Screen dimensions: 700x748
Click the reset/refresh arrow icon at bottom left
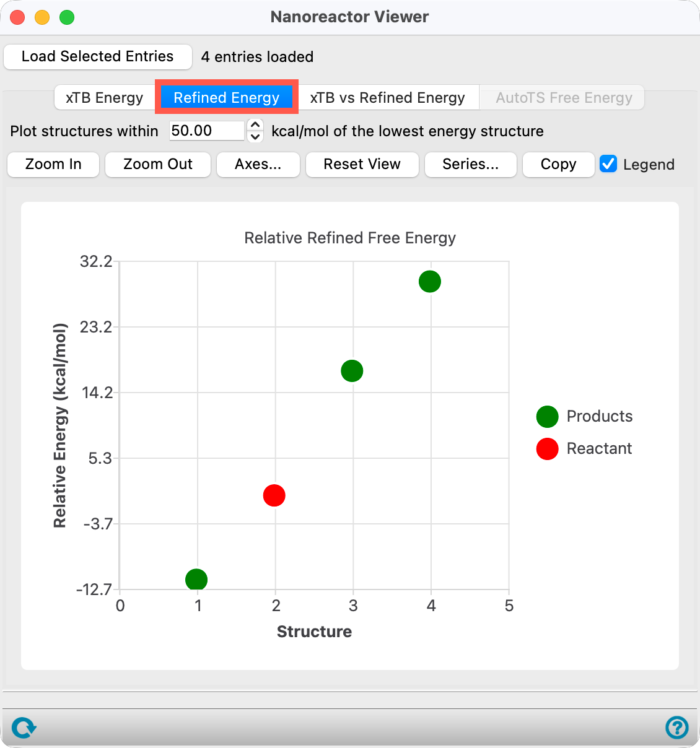(24, 727)
